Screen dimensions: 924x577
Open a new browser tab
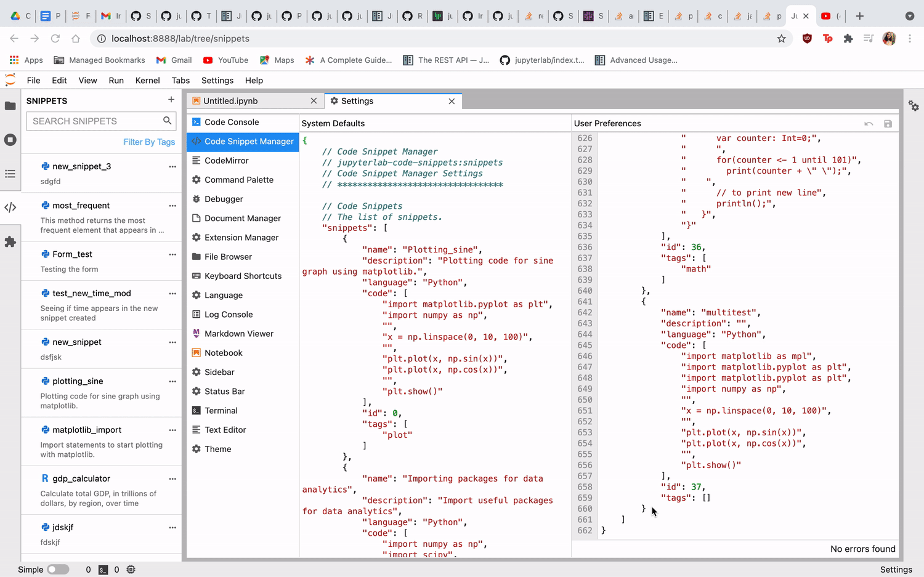coord(860,16)
